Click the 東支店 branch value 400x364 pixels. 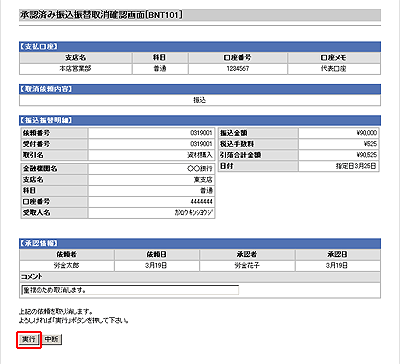tap(151, 180)
